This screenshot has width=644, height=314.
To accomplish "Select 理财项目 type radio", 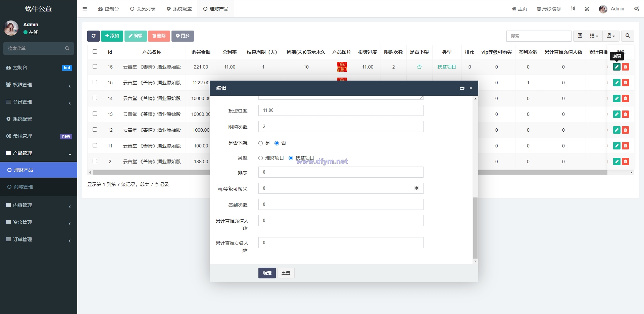I will (260, 158).
